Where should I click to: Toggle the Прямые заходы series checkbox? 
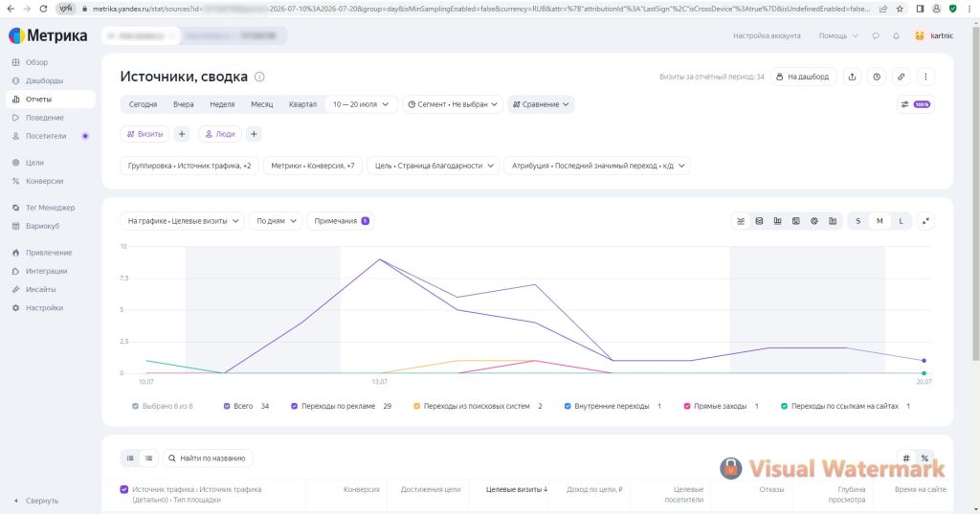pos(687,407)
